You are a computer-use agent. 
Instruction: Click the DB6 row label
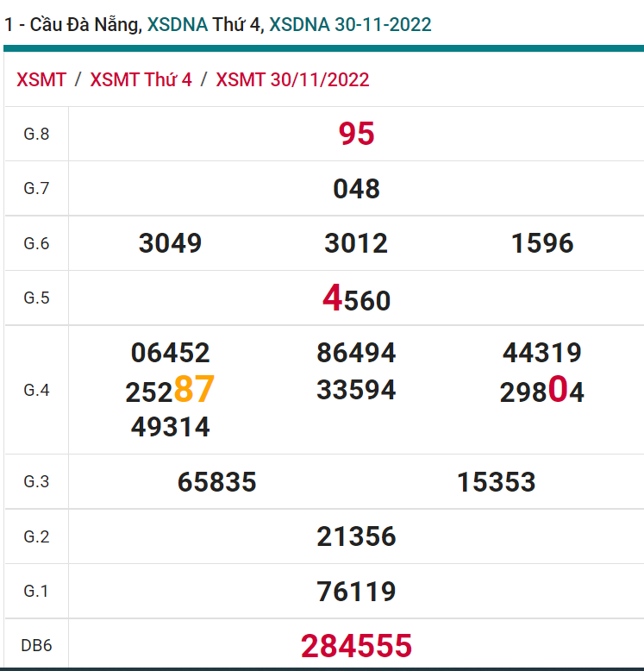(36, 645)
